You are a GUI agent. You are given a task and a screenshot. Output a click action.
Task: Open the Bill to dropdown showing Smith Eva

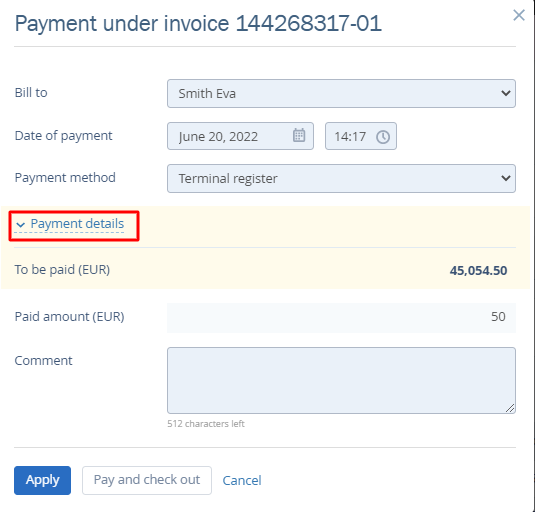coord(341,93)
